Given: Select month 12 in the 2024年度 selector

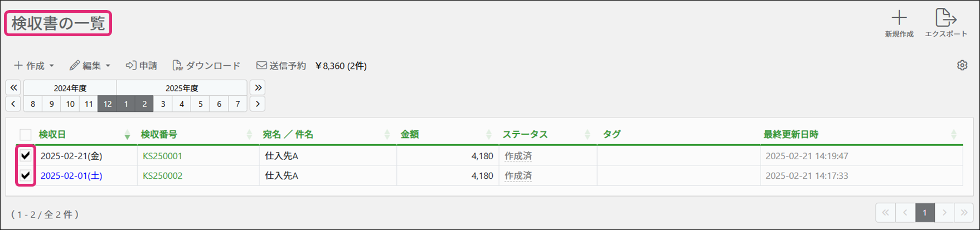Looking at the screenshot, I should (107, 104).
